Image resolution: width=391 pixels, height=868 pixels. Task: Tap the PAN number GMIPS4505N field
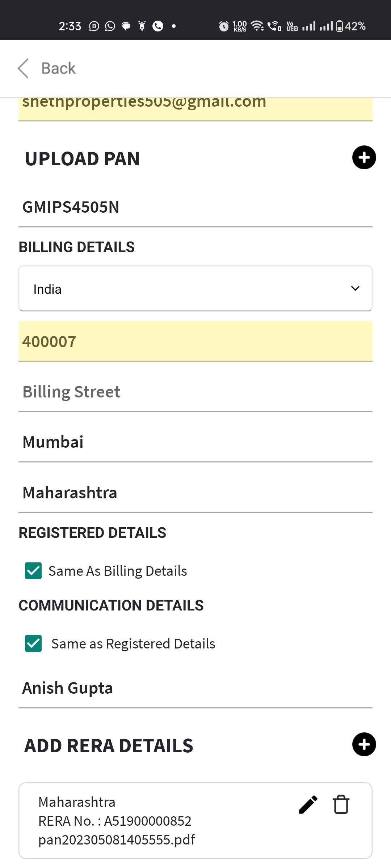195,208
